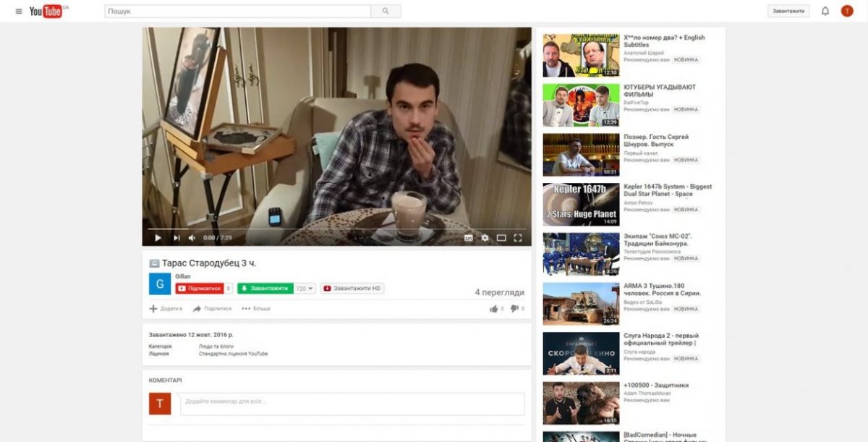Click Додати в to add to playlist
The height and width of the screenshot is (442, 868).
(x=166, y=309)
